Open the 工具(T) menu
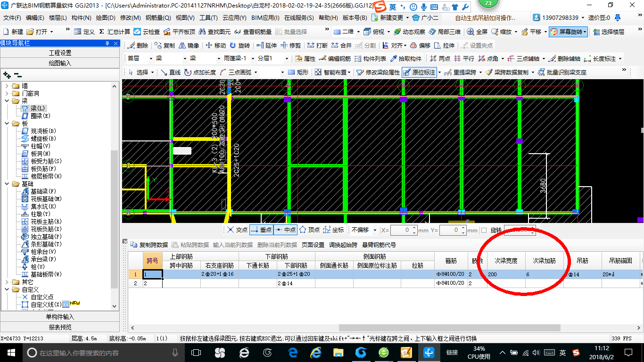Screen dimensions: 644x362 pos(208,18)
